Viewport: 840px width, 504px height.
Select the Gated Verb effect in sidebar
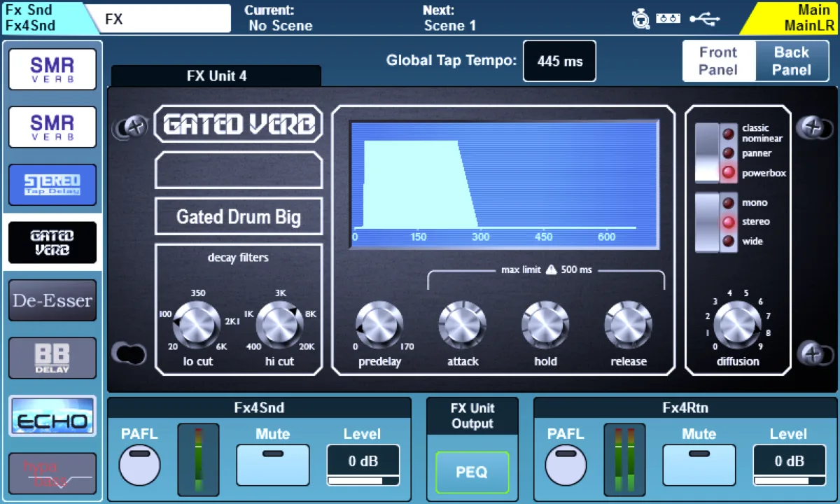52,242
